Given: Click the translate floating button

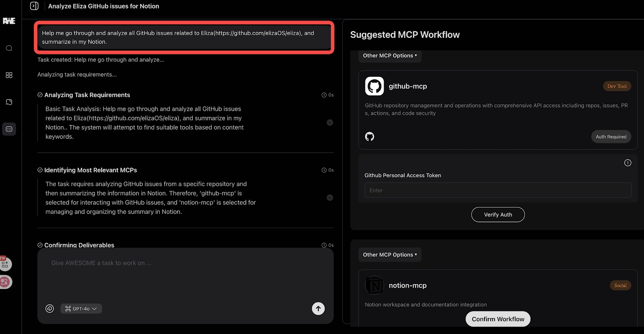Looking at the screenshot, I should click(x=5, y=282).
